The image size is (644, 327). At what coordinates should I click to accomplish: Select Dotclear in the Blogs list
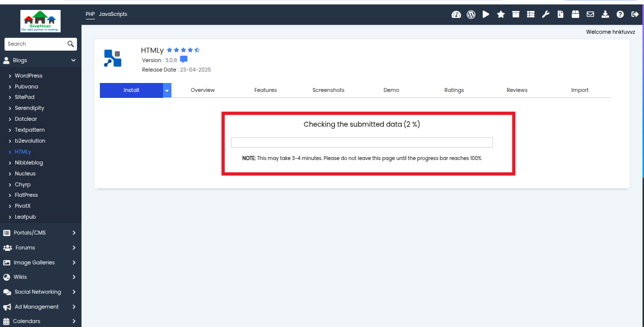(x=26, y=119)
